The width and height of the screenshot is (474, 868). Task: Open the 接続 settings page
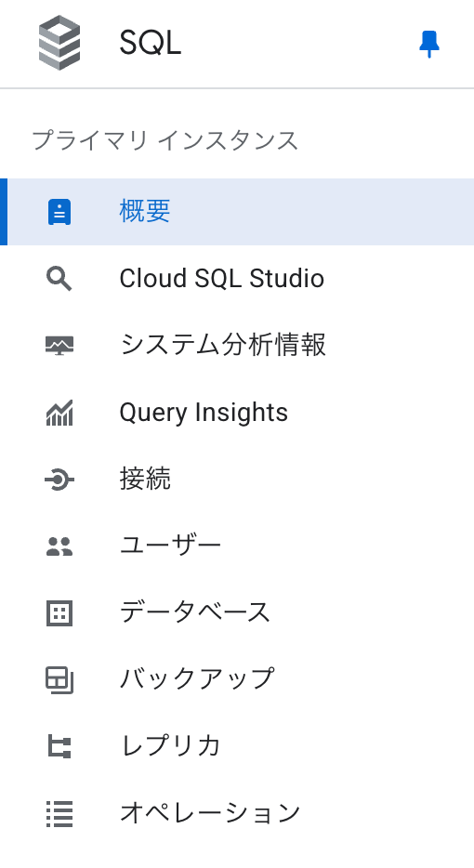click(x=237, y=480)
